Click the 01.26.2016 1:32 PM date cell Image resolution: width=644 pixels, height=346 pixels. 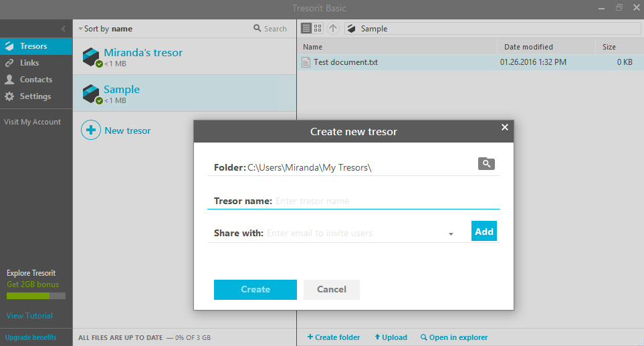coord(533,62)
